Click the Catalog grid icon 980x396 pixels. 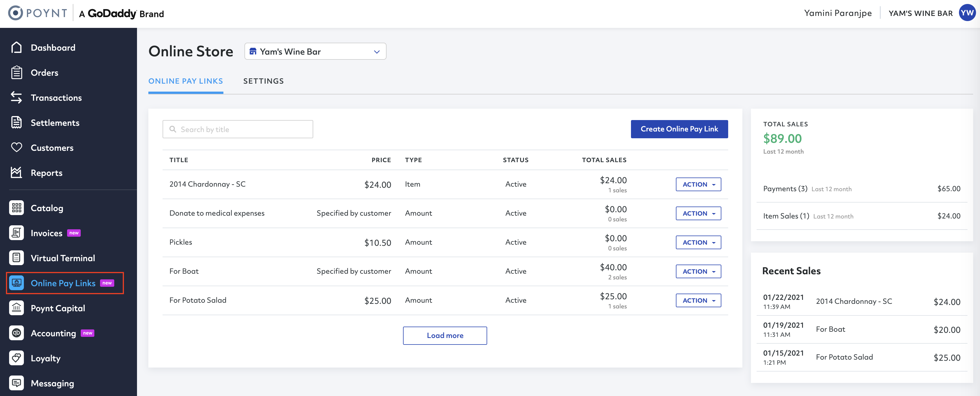[16, 208]
